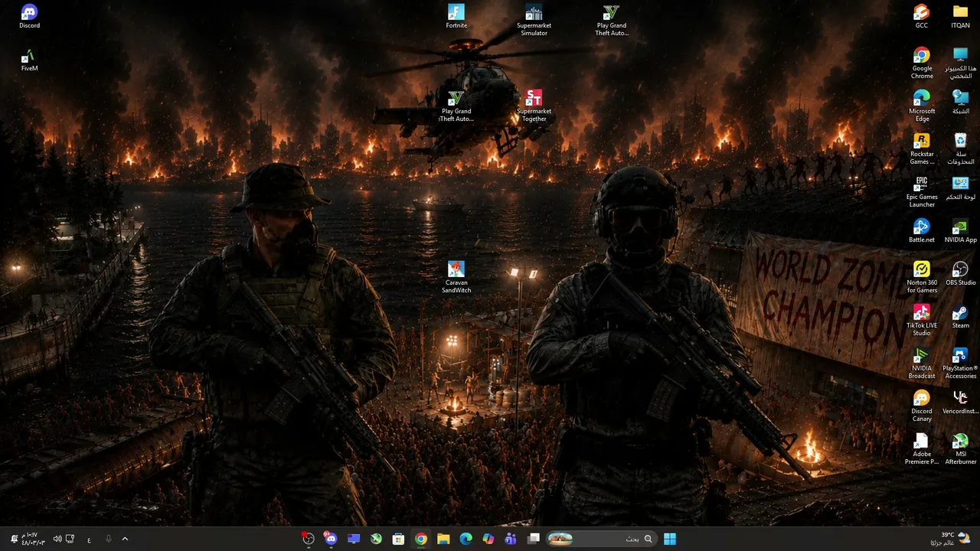Select the Epic Games Launcher icon
Image resolution: width=980 pixels, height=551 pixels.
pyautogui.click(x=922, y=192)
